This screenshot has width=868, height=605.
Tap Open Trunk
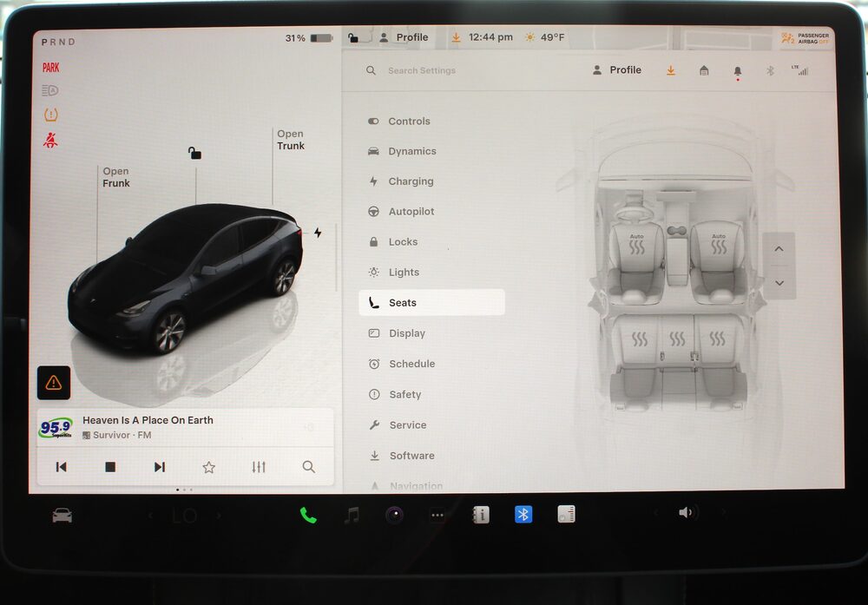click(290, 140)
